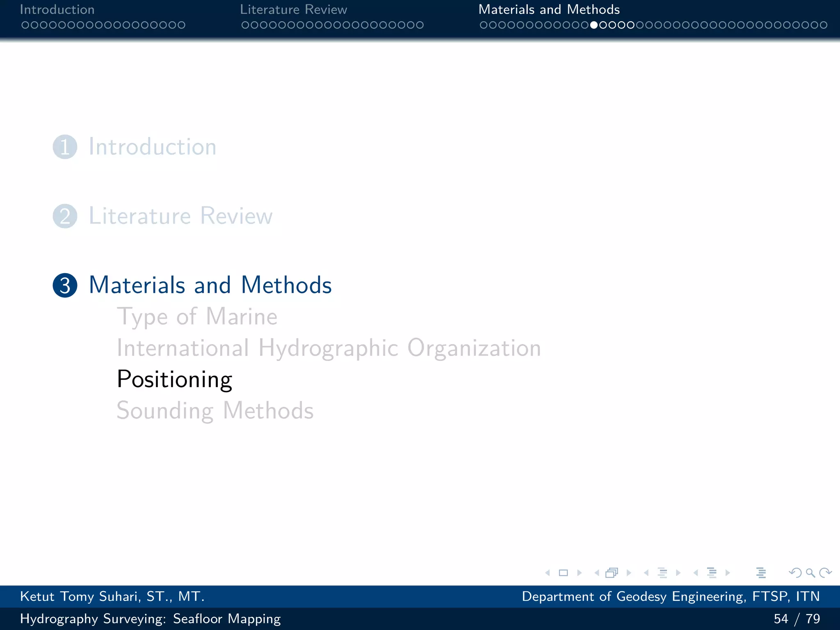This screenshot has height=630, width=840.
Task: Open the Sounding Methods subsection
Action: tap(215, 411)
